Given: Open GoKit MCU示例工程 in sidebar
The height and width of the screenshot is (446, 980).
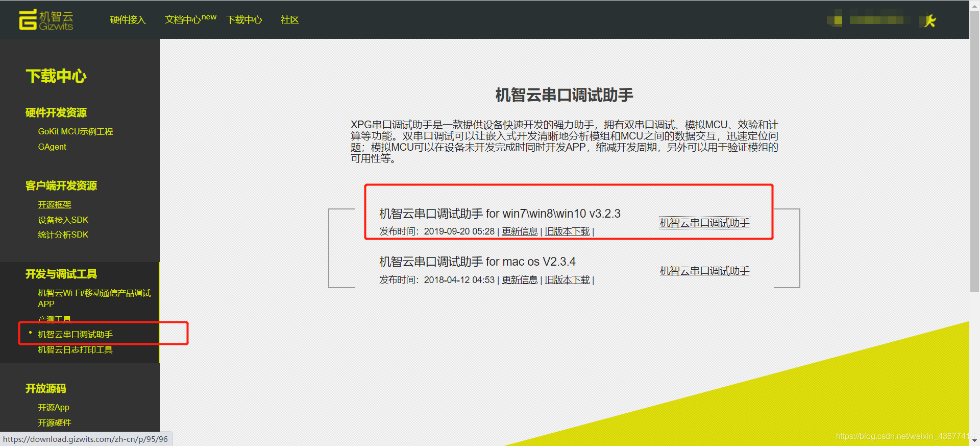Looking at the screenshot, I should 76,132.
